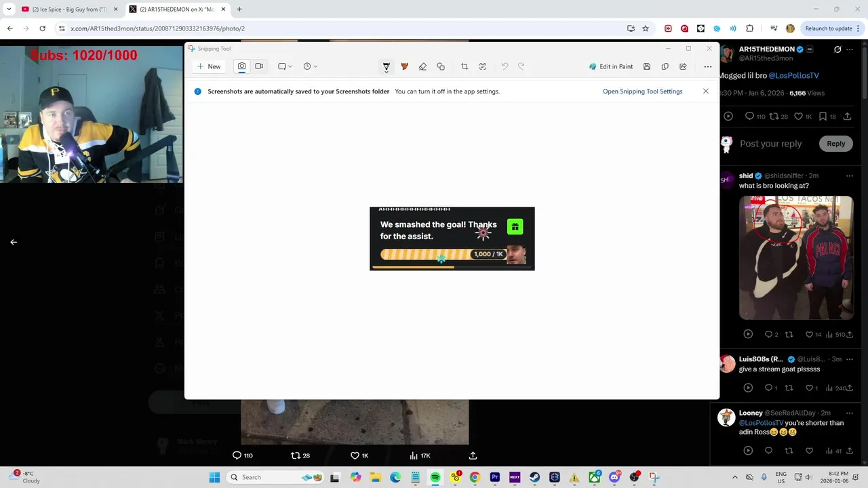Show hidden system tray icons
Viewport: 868px width, 488px height.
pyautogui.click(x=736, y=477)
